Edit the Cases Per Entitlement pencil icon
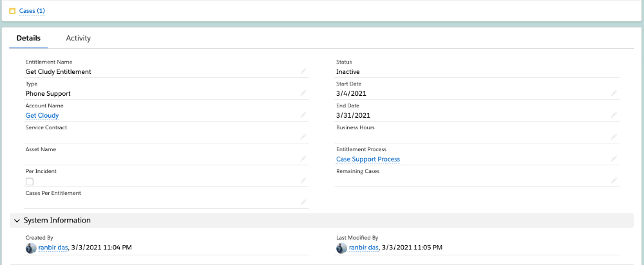Viewport: 644px width, 265px height. pyautogui.click(x=303, y=202)
